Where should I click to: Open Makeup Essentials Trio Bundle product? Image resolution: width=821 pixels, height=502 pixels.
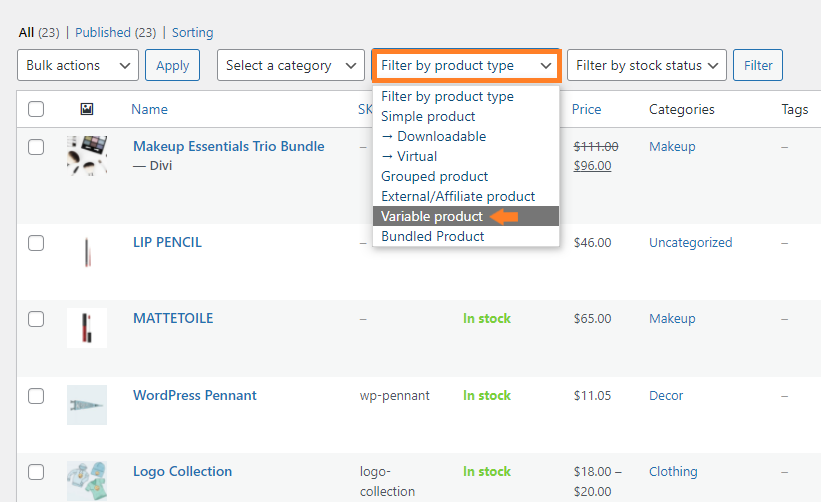(229, 146)
